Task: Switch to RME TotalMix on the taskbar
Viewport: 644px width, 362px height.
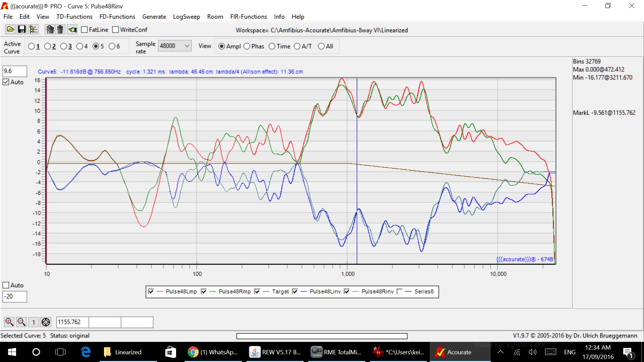Action: (x=336, y=352)
